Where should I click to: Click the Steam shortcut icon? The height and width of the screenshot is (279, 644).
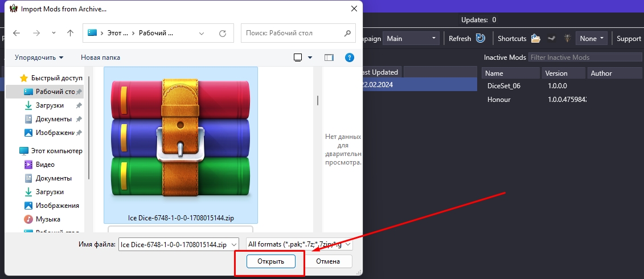click(552, 38)
